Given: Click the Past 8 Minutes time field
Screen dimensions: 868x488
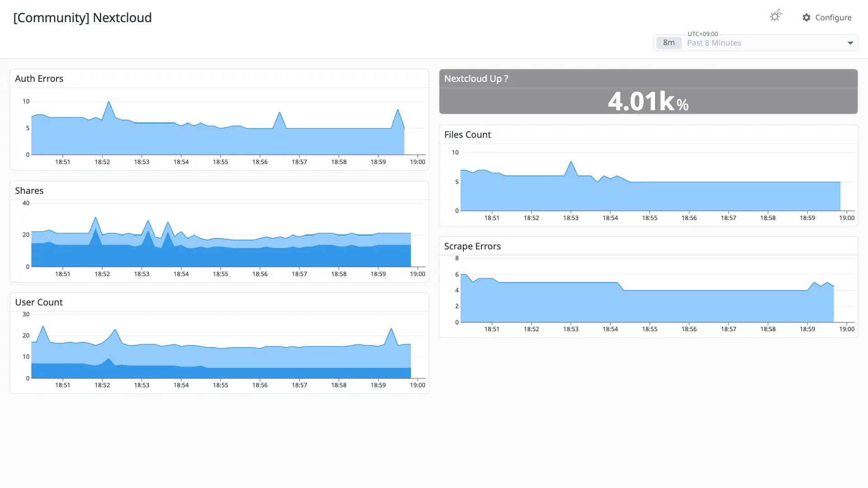Looking at the screenshot, I should click(x=756, y=43).
